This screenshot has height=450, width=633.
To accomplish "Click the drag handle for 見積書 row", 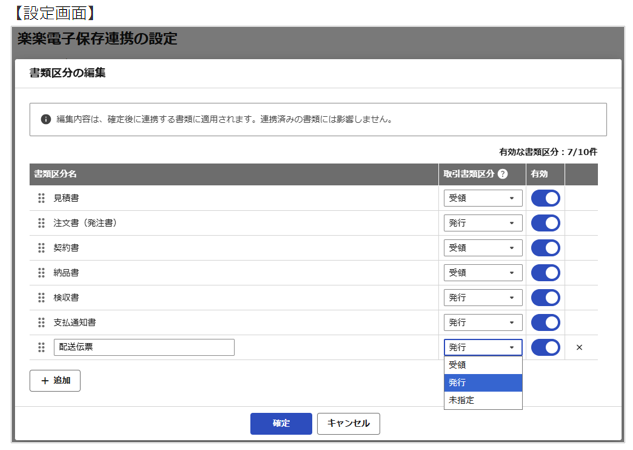I will click(x=41, y=198).
